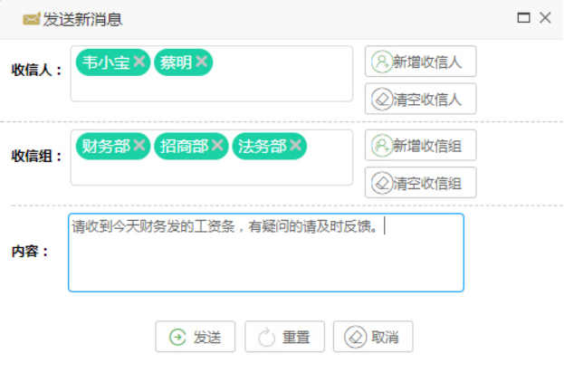
Task: Cancel the message with 取消
Action: (372, 337)
